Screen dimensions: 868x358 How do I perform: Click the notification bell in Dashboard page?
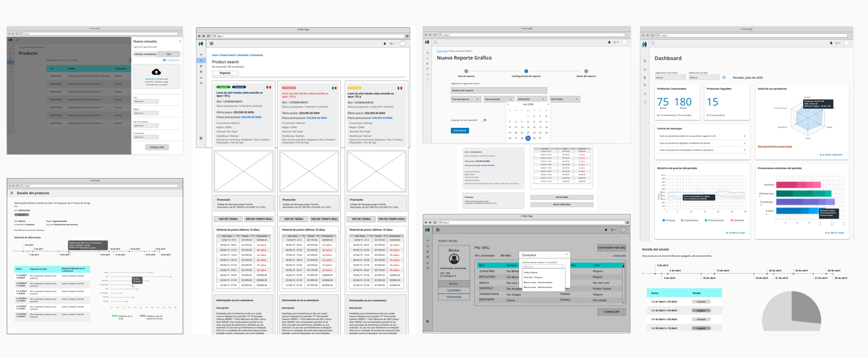pos(831,43)
